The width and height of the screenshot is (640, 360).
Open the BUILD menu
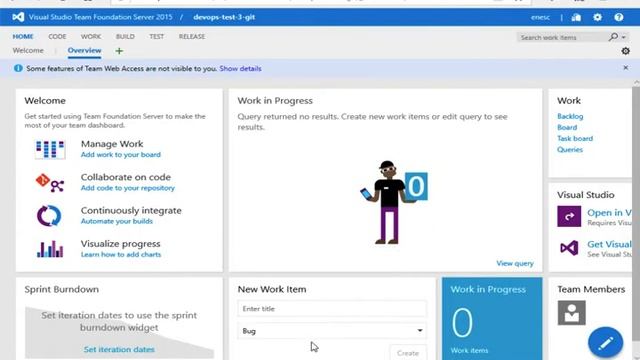tap(125, 36)
